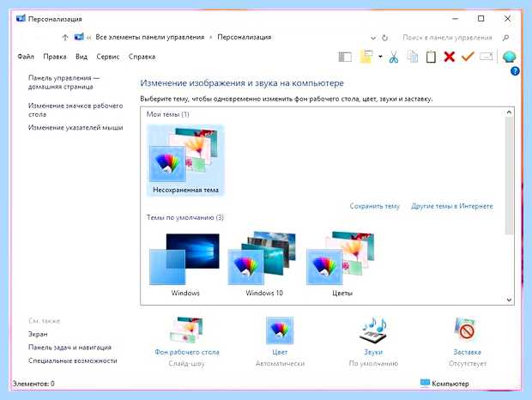Click the 'Персонализация' breadcrumb in address bar
The height and width of the screenshot is (400, 532).
click(245, 37)
